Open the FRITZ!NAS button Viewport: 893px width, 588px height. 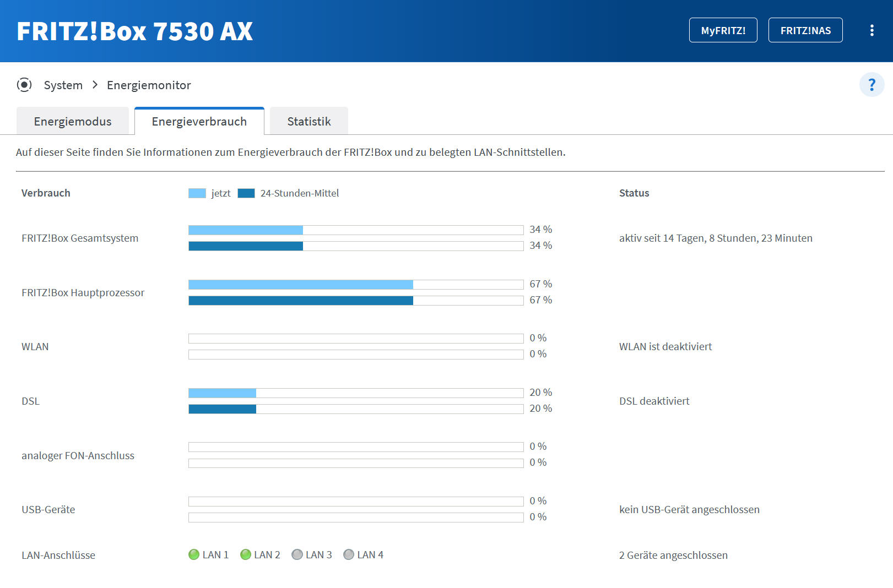[x=805, y=30]
